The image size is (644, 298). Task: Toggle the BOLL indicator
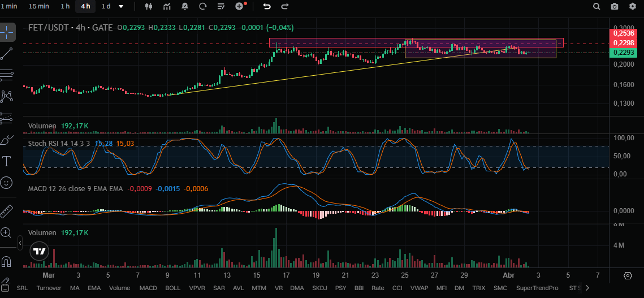click(x=172, y=288)
